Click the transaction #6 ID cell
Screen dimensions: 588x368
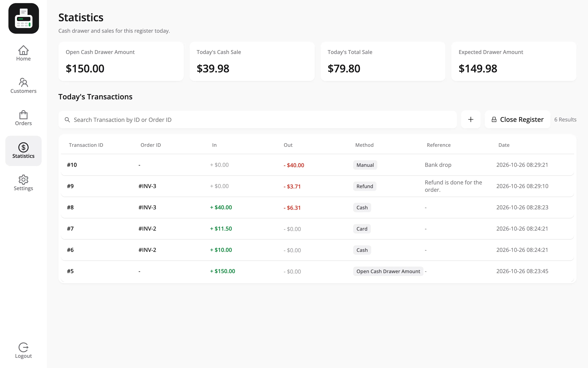click(70, 250)
